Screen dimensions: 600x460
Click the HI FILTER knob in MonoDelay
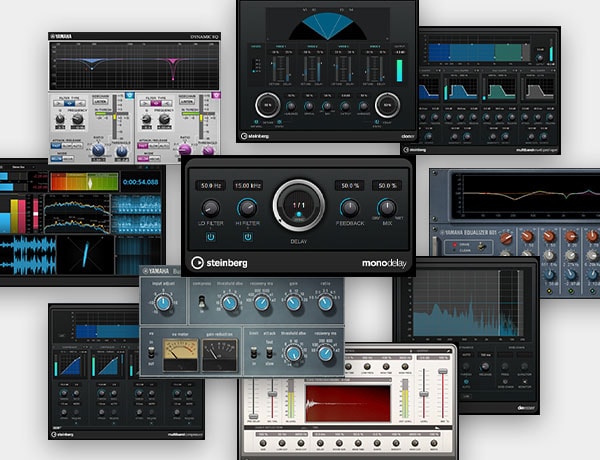pos(246,208)
